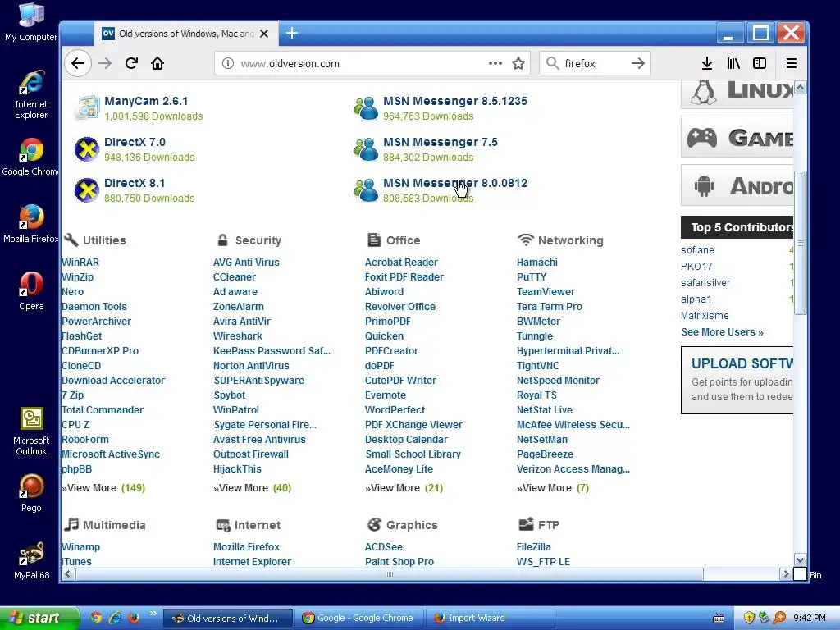Viewport: 840px width, 630px height.
Task: Expand View More (21) under Office
Action: coord(404,487)
